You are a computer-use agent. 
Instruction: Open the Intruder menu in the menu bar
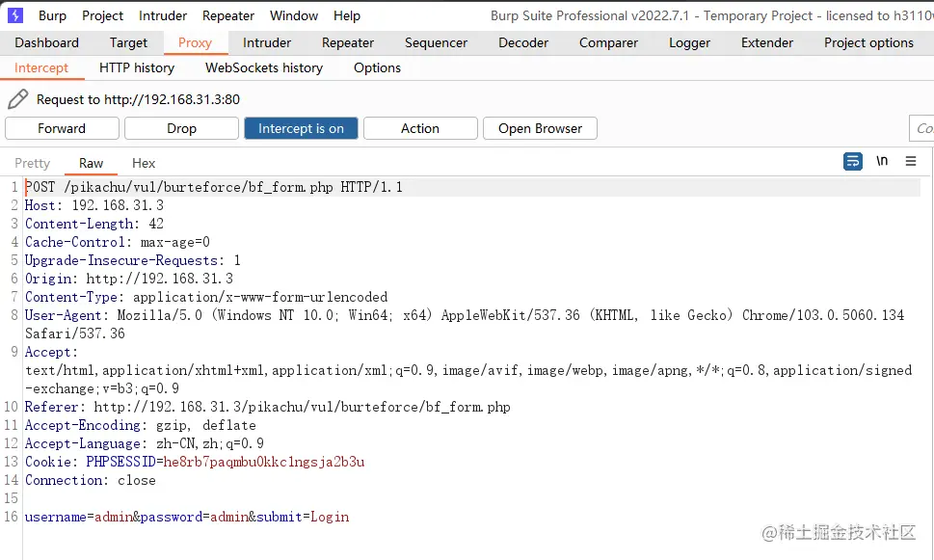(x=163, y=15)
